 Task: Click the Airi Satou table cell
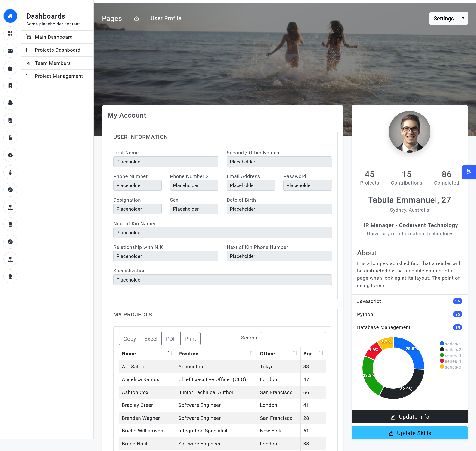click(x=147, y=367)
